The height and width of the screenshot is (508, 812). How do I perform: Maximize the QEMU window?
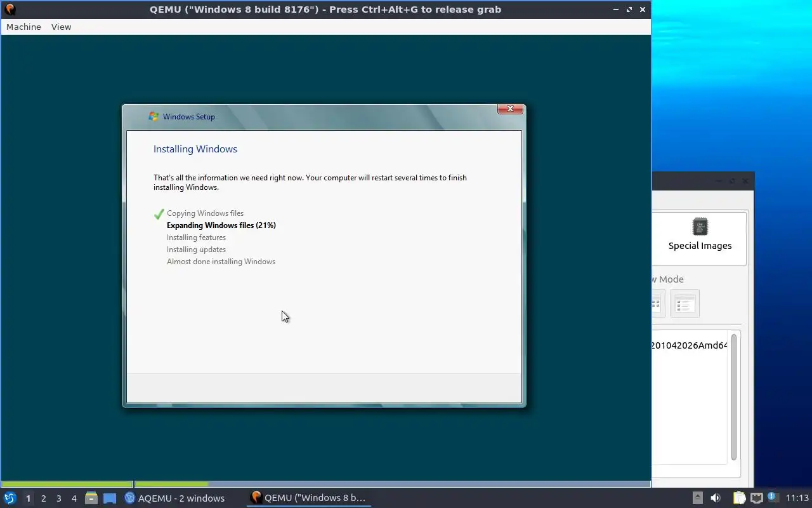[x=629, y=10]
